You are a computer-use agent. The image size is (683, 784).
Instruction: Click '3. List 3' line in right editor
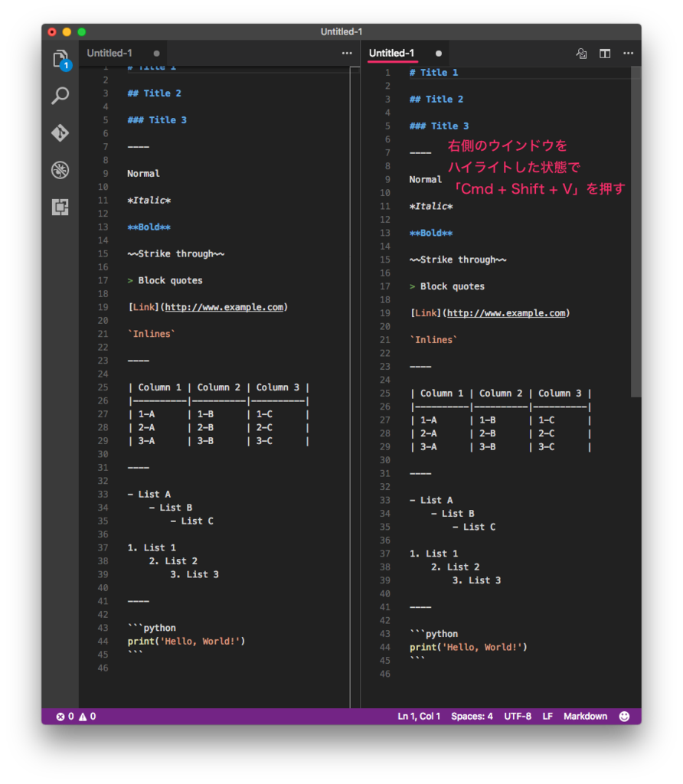476,580
